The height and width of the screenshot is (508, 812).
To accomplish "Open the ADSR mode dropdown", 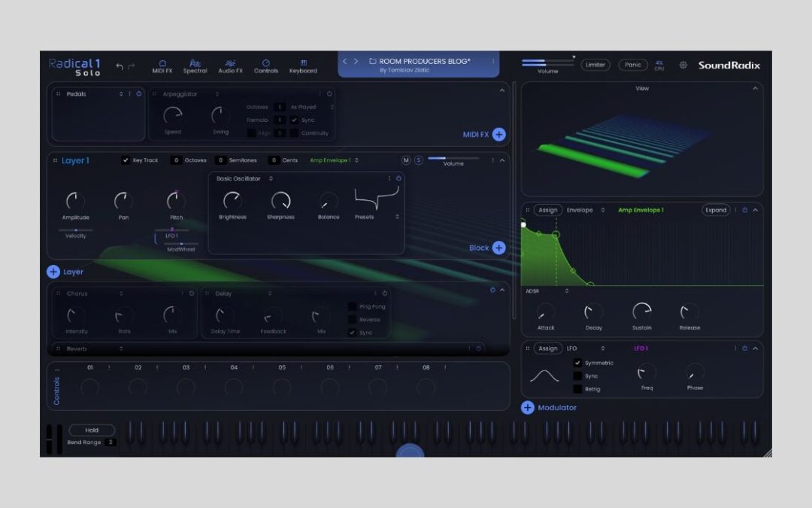I will pyautogui.click(x=547, y=291).
